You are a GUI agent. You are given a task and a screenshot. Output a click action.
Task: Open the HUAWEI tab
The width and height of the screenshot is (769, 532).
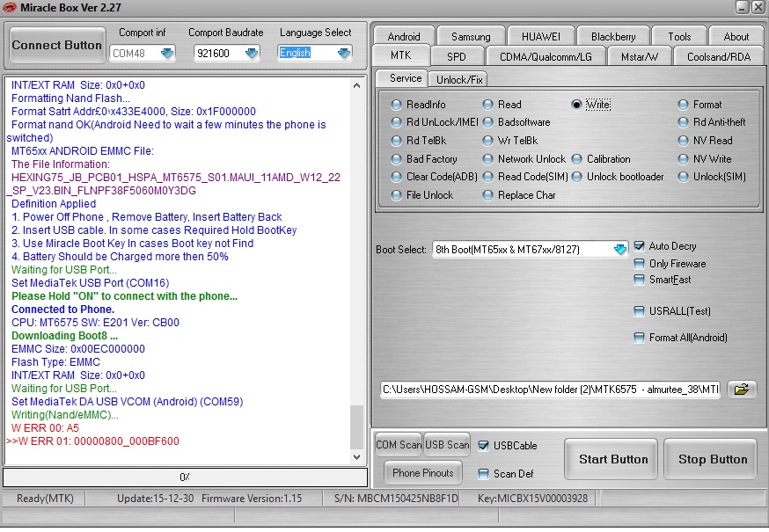click(541, 36)
